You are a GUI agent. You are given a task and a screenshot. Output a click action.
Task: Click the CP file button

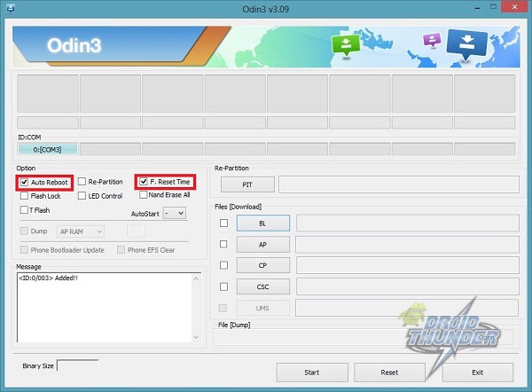(x=263, y=265)
